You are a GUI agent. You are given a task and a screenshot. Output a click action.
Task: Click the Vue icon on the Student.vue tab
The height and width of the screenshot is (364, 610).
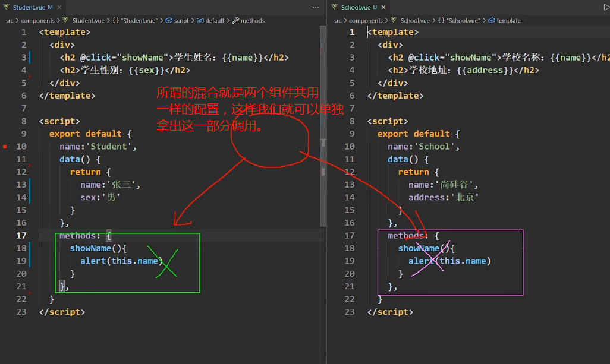click(6, 7)
